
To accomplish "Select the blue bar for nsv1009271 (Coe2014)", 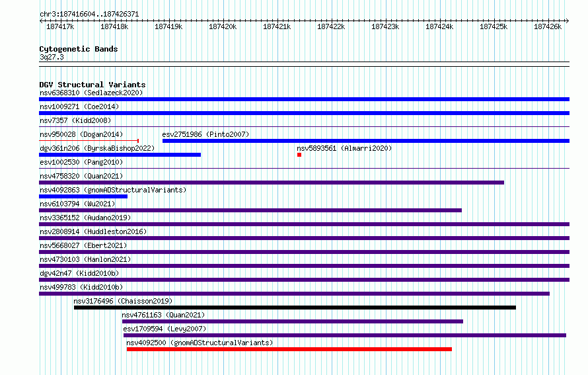I will pyautogui.click(x=304, y=113).
